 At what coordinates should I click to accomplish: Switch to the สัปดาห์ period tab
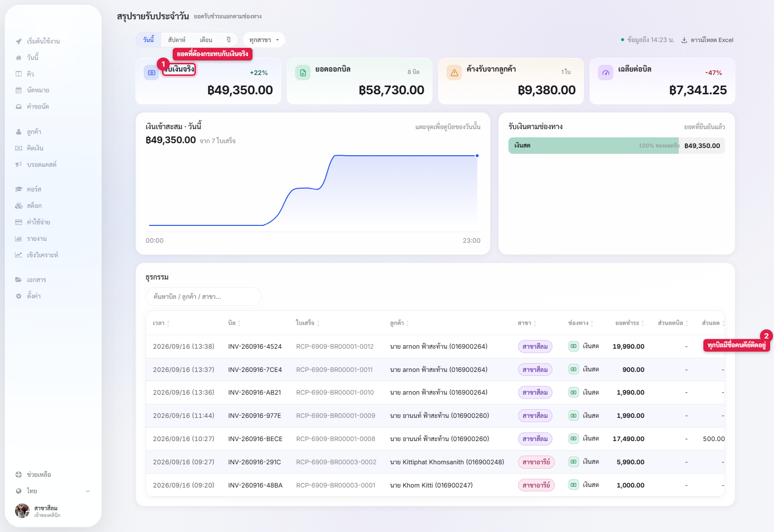tap(177, 40)
